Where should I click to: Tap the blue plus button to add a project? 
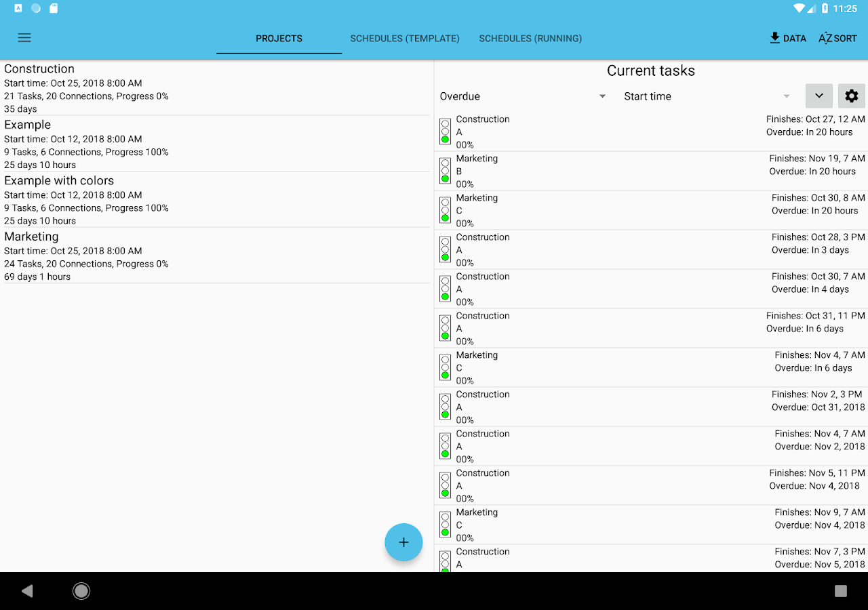coord(403,542)
